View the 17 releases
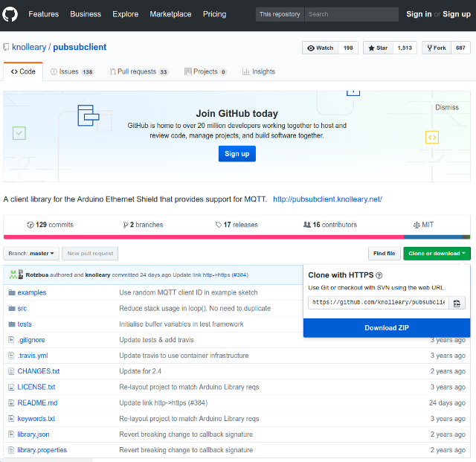Screen dimensions: 476x462 pyautogui.click(x=237, y=225)
